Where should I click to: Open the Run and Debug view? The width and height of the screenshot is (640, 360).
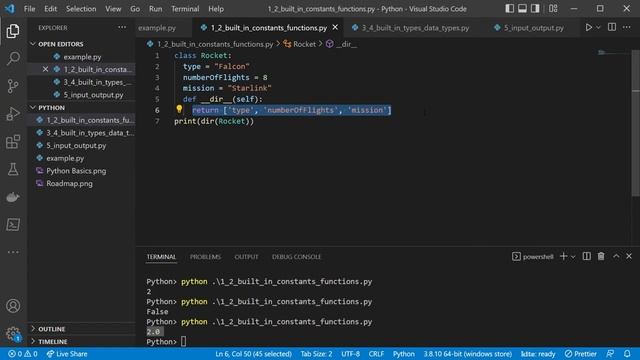pos(13,114)
